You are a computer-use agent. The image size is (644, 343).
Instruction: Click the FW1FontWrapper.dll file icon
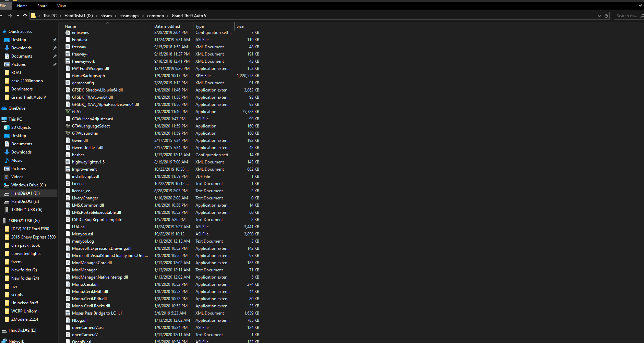click(68, 69)
